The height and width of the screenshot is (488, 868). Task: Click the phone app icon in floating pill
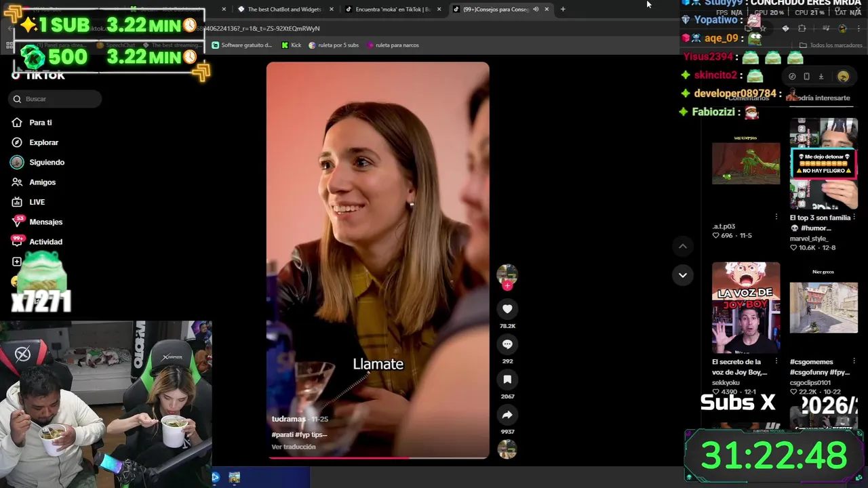[x=806, y=77]
